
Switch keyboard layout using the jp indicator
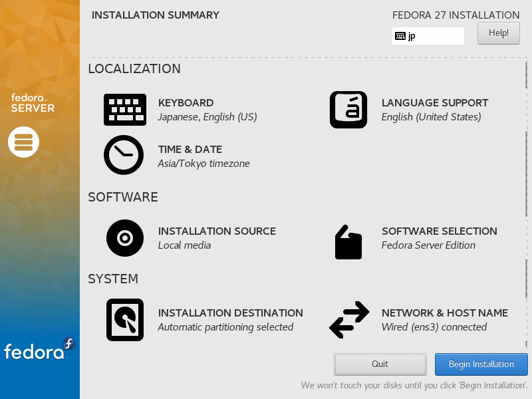[428, 36]
